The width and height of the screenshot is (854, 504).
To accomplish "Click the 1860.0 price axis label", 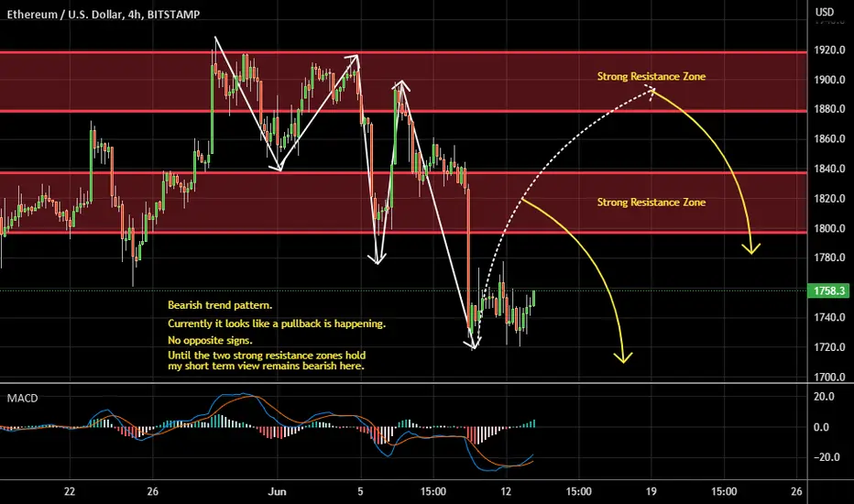I will tap(829, 139).
